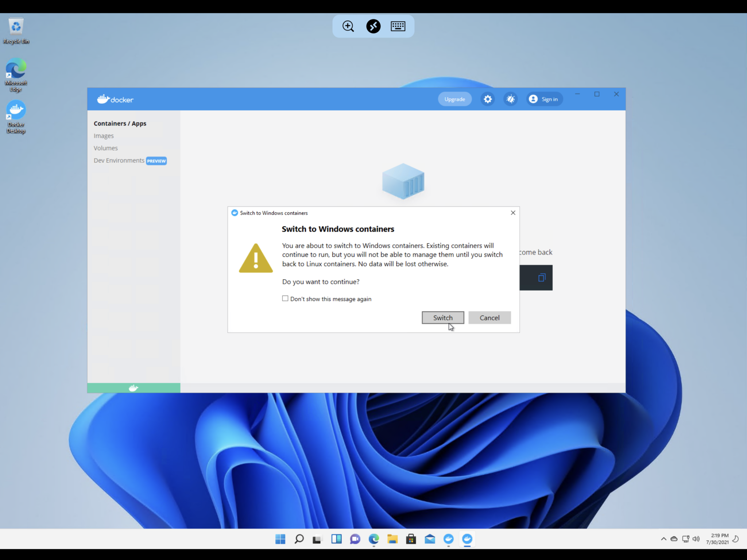Screen dimensions: 747x560
Task: Maximize the Docker Desktop window
Action: pos(597,94)
